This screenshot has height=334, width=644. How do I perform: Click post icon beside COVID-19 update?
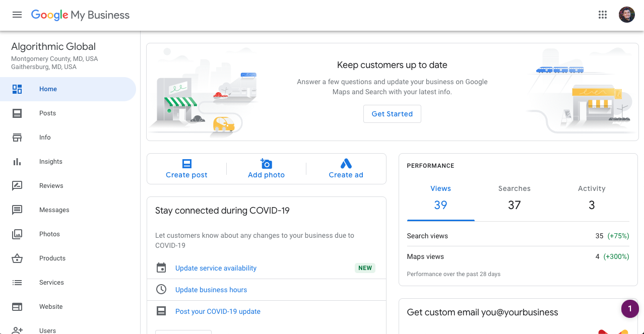tap(161, 311)
